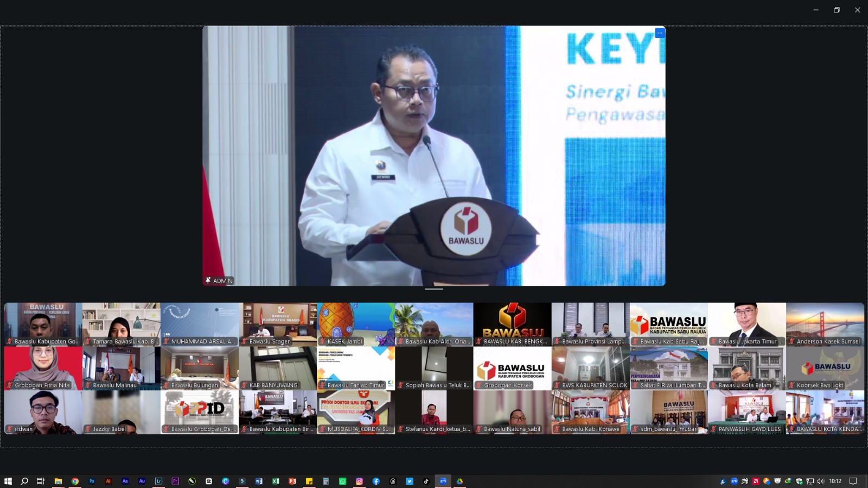Select the BAWASLU KAB. BENGK... participant thumbnail
Viewport: 868px width, 488px height.
[x=513, y=324]
